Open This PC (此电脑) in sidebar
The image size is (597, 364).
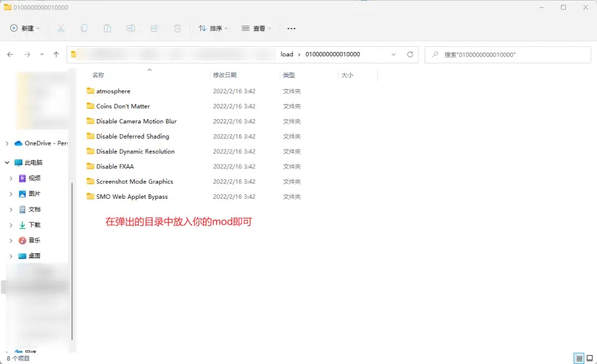click(29, 163)
